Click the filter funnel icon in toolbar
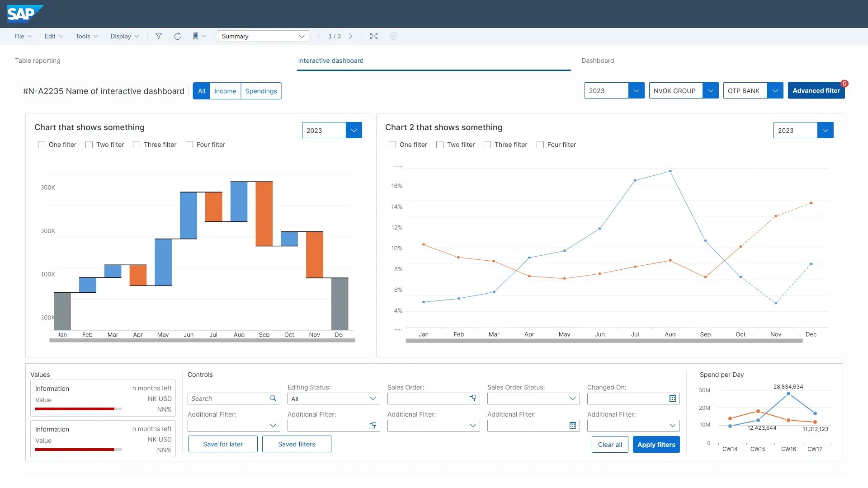The width and height of the screenshot is (868, 488). click(159, 36)
